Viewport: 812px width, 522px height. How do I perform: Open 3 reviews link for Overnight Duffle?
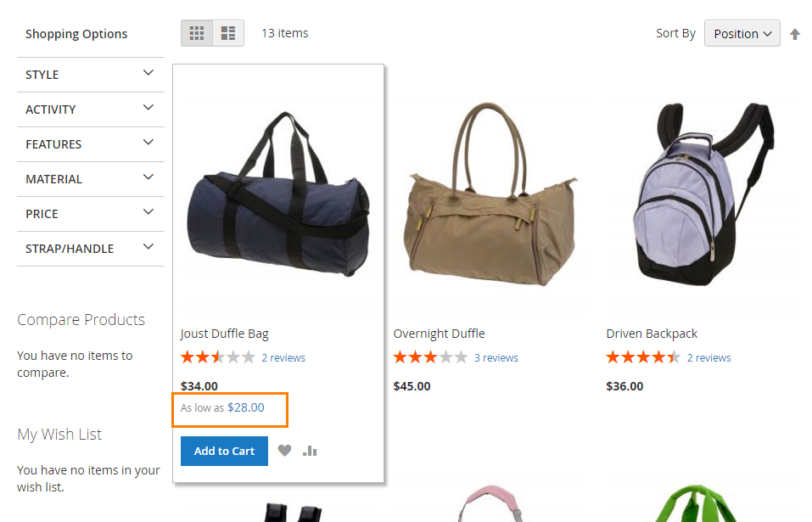[x=496, y=358]
